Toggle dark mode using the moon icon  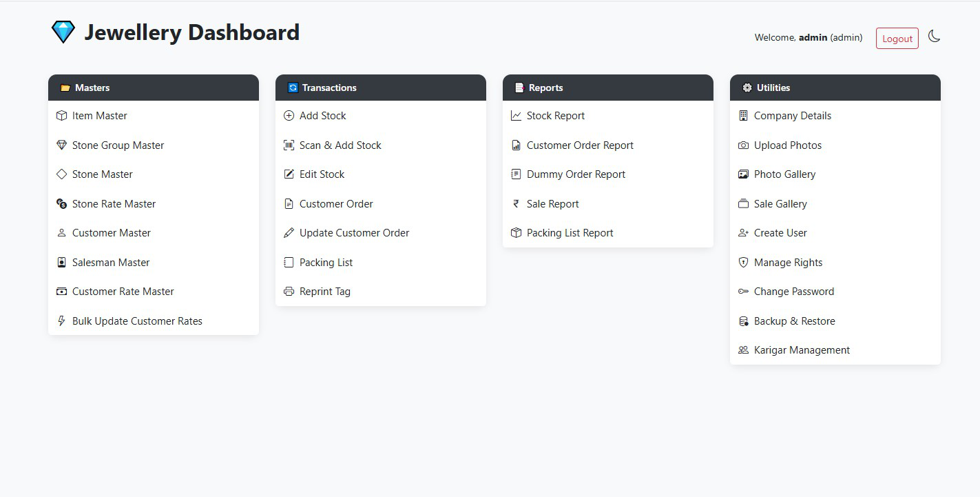pyautogui.click(x=935, y=37)
